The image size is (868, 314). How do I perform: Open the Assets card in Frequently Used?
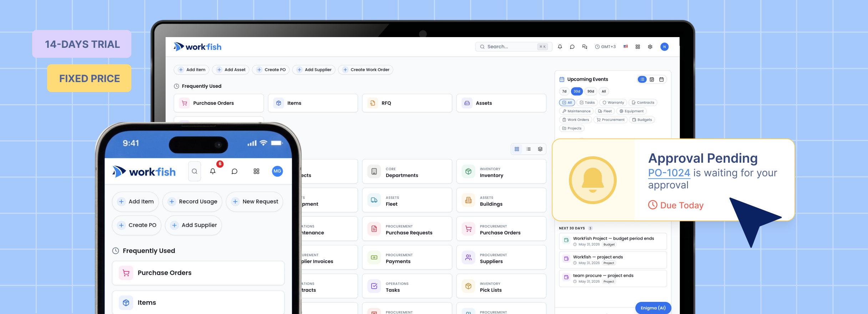pos(501,103)
